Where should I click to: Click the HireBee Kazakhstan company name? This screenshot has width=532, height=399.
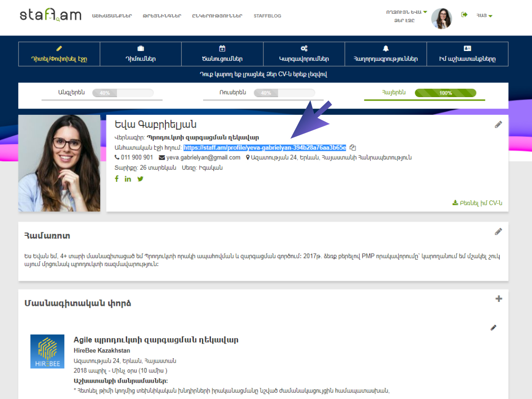pyautogui.click(x=102, y=351)
